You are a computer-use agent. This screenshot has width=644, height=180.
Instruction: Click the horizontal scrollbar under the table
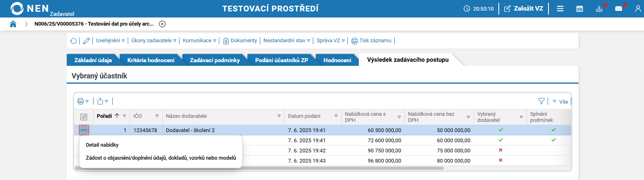click(x=260, y=168)
